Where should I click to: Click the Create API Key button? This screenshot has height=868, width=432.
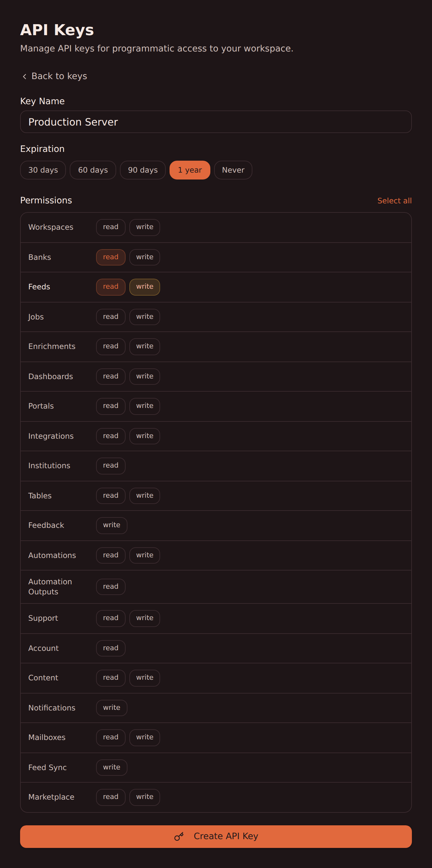coord(216,836)
